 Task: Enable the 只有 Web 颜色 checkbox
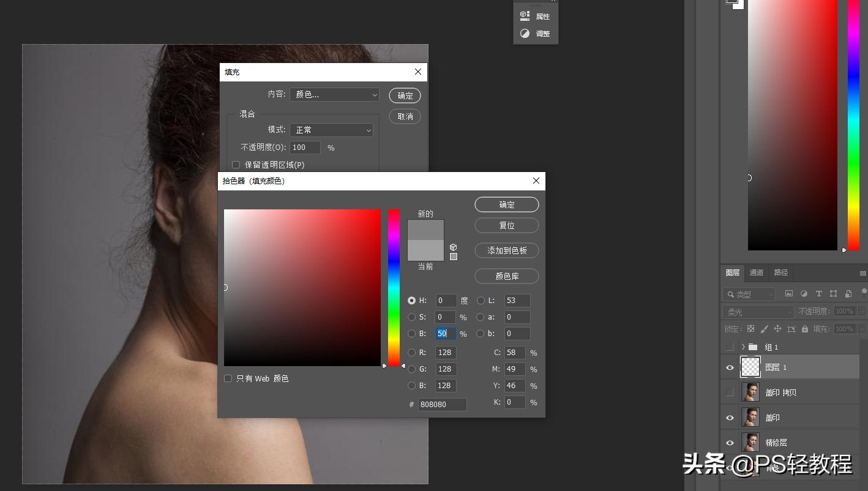(x=228, y=378)
